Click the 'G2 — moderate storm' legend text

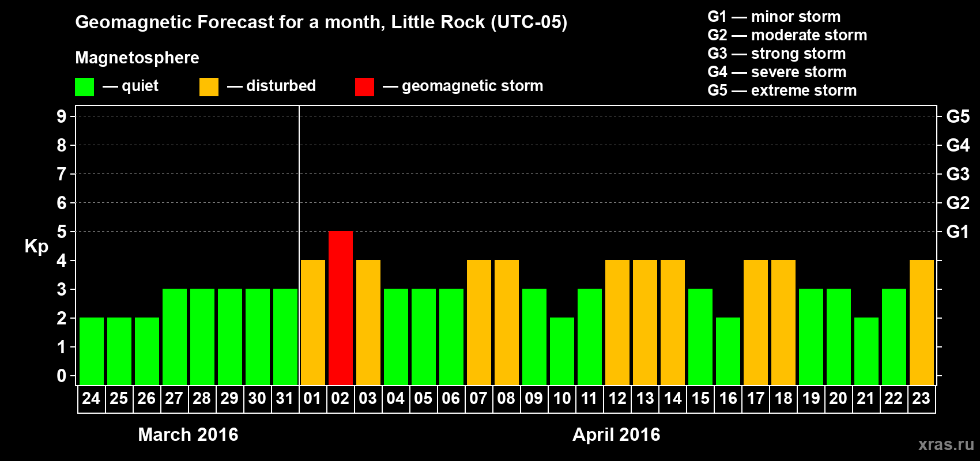787,35
